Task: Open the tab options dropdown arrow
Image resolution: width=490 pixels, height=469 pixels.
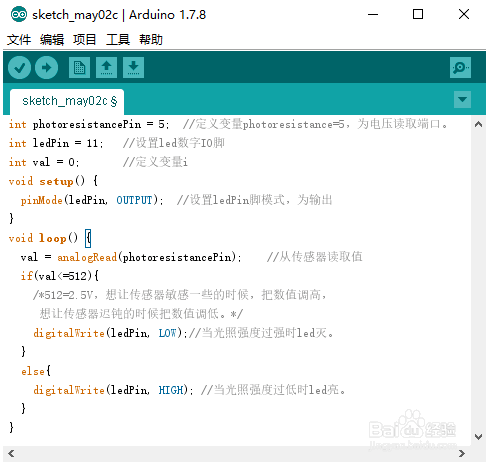Action: pyautogui.click(x=462, y=99)
